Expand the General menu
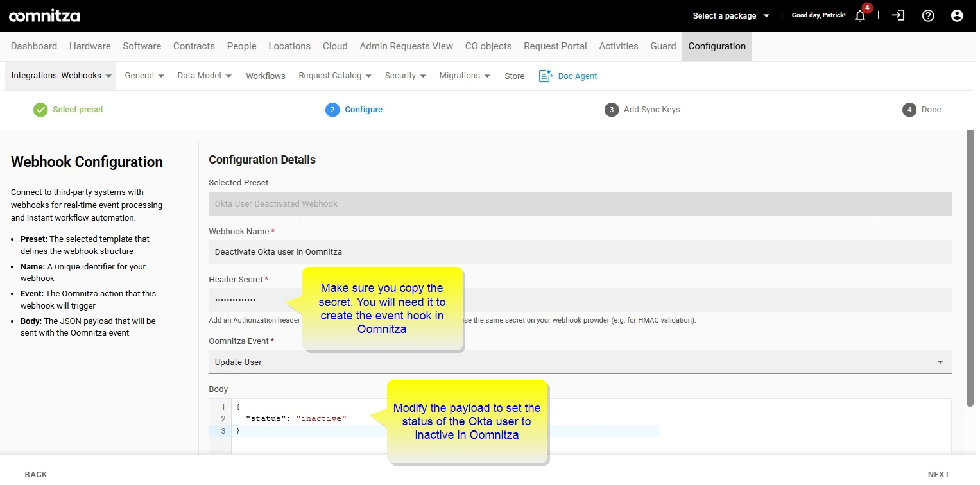980x485 pixels. (144, 76)
